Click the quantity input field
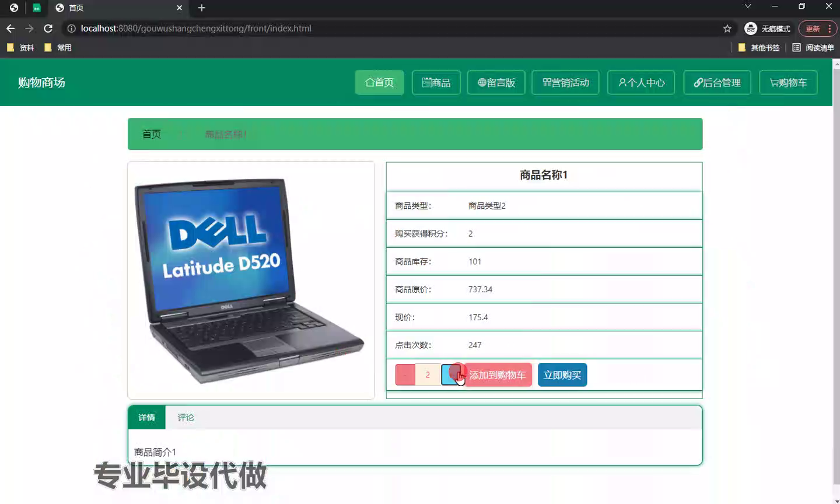This screenshot has height=504, width=840. [428, 375]
